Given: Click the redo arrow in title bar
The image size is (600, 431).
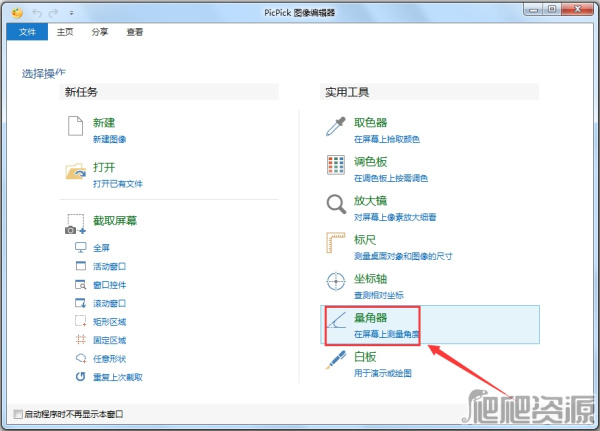Looking at the screenshot, I should click(53, 13).
